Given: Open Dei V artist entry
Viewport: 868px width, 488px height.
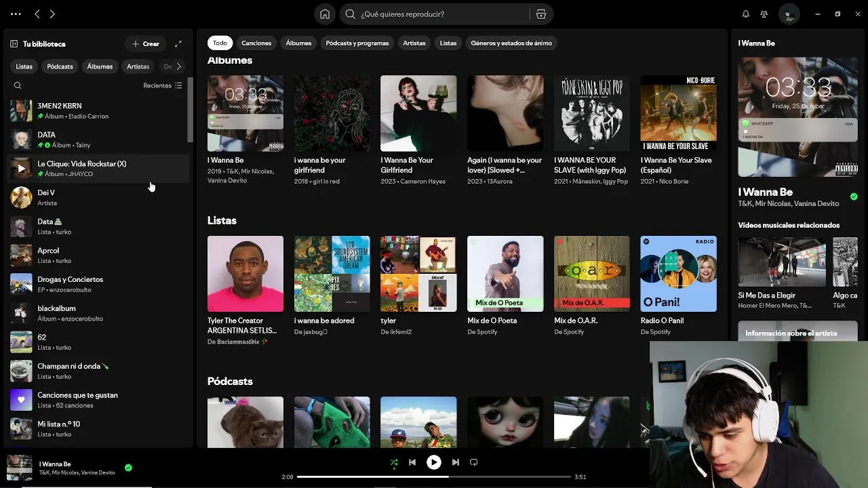Looking at the screenshot, I should 98,197.
